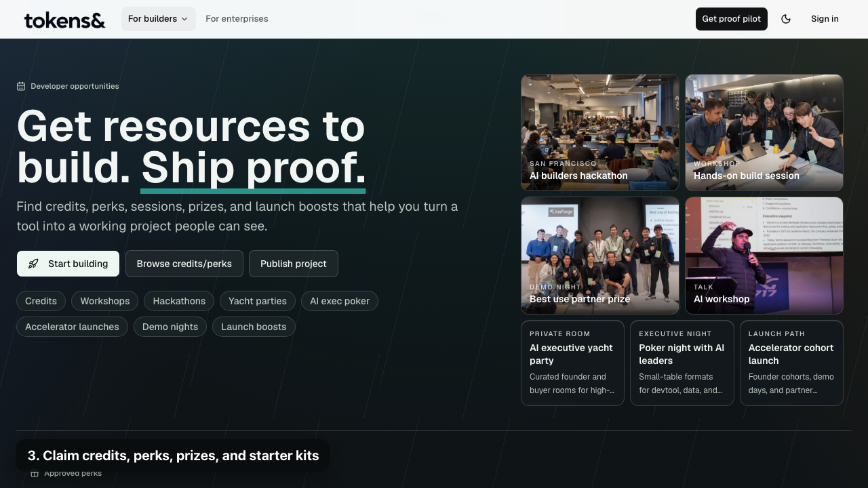
Task: Open AI executive yacht party card
Action: (572, 363)
